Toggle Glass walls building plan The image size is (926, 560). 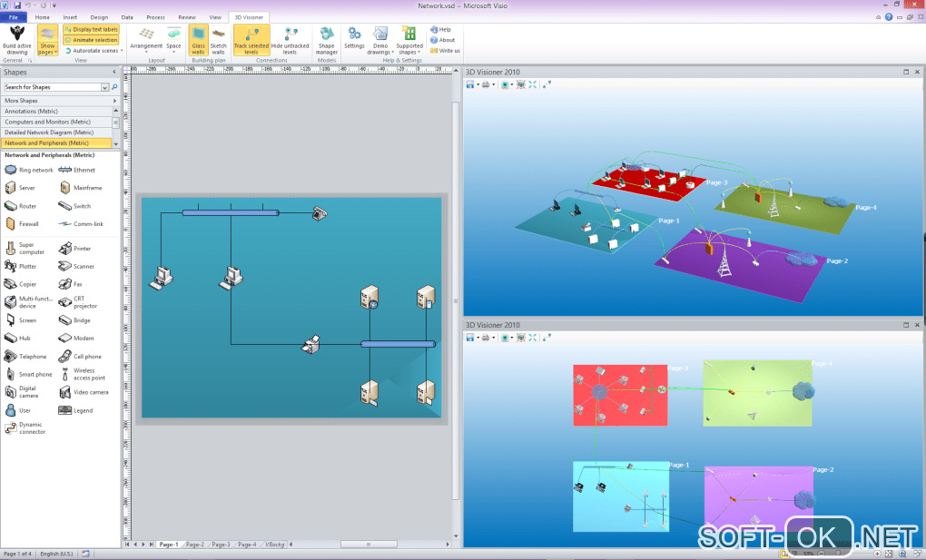(x=198, y=40)
